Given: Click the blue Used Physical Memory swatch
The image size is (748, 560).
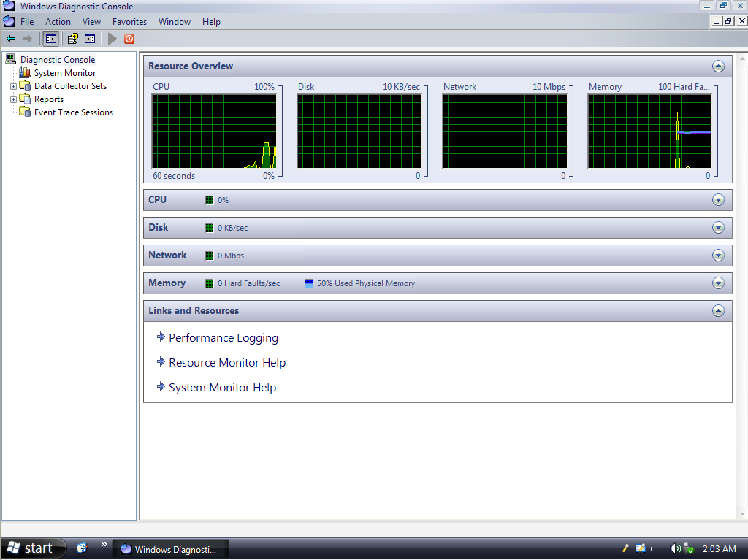Looking at the screenshot, I should (x=309, y=283).
